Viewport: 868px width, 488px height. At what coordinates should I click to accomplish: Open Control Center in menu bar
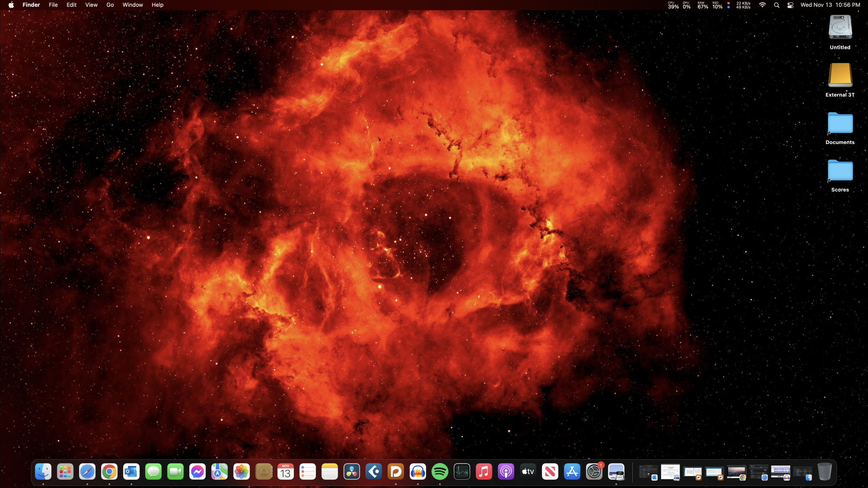click(790, 5)
